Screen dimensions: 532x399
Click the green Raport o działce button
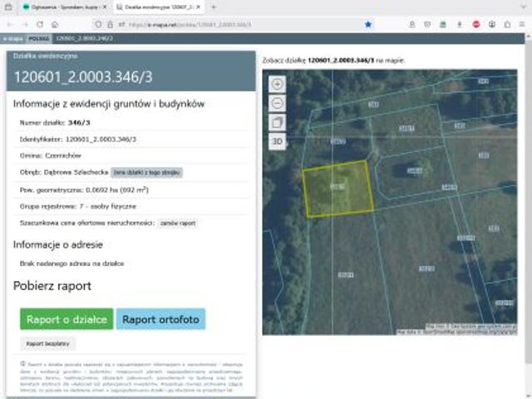(x=66, y=319)
